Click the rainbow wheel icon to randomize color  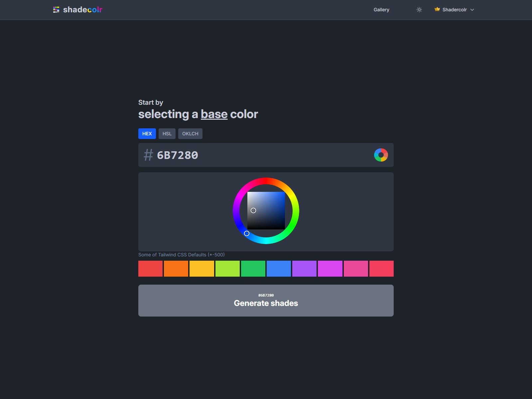(x=381, y=155)
